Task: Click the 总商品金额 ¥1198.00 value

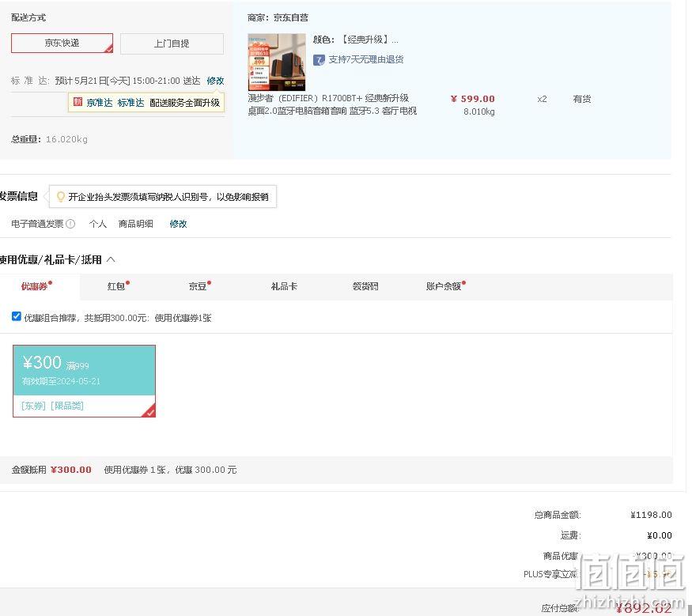Action: click(x=651, y=515)
